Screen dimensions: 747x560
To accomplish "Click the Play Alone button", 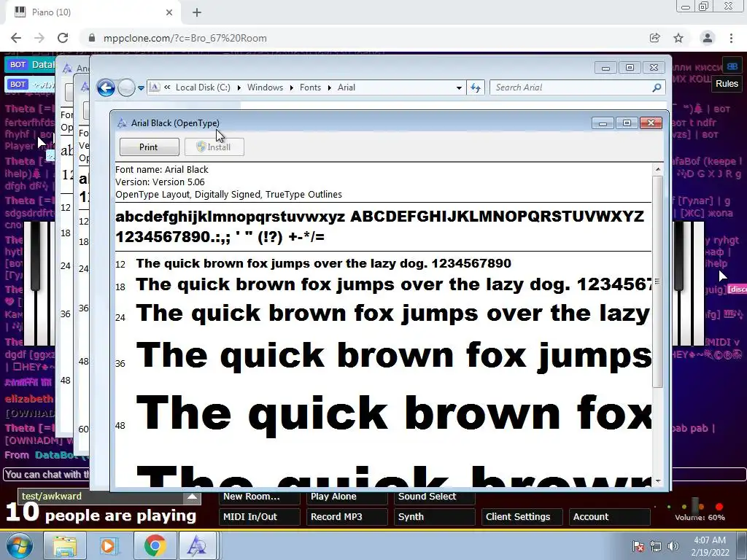I will pos(347,497).
